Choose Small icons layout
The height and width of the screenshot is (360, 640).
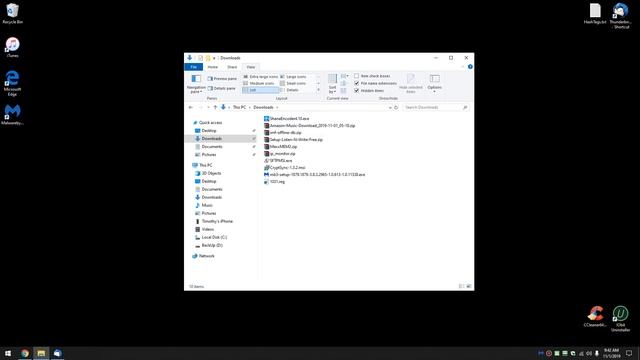click(293, 83)
